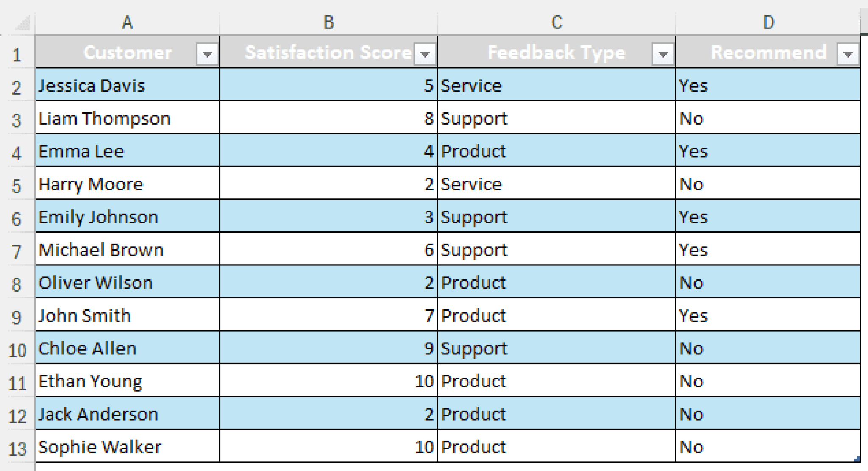This screenshot has width=868, height=471.
Task: Select column C header
Action: [x=556, y=21]
